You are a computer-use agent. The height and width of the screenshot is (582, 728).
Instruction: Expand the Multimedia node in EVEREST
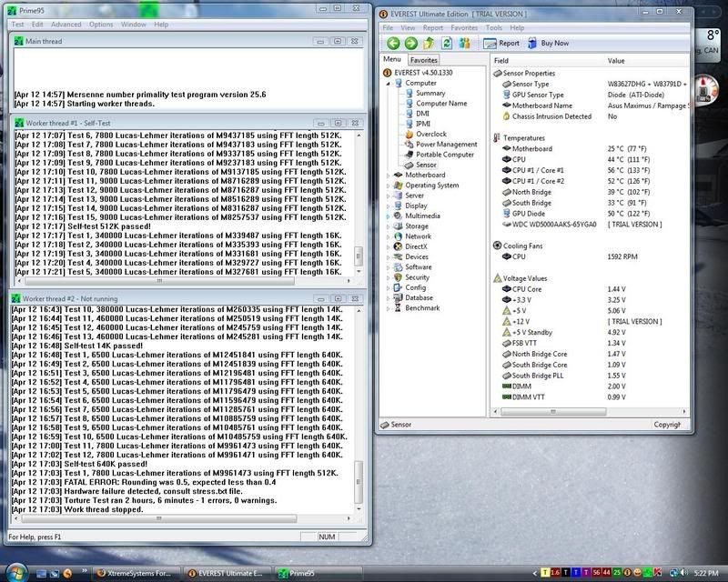[389, 216]
